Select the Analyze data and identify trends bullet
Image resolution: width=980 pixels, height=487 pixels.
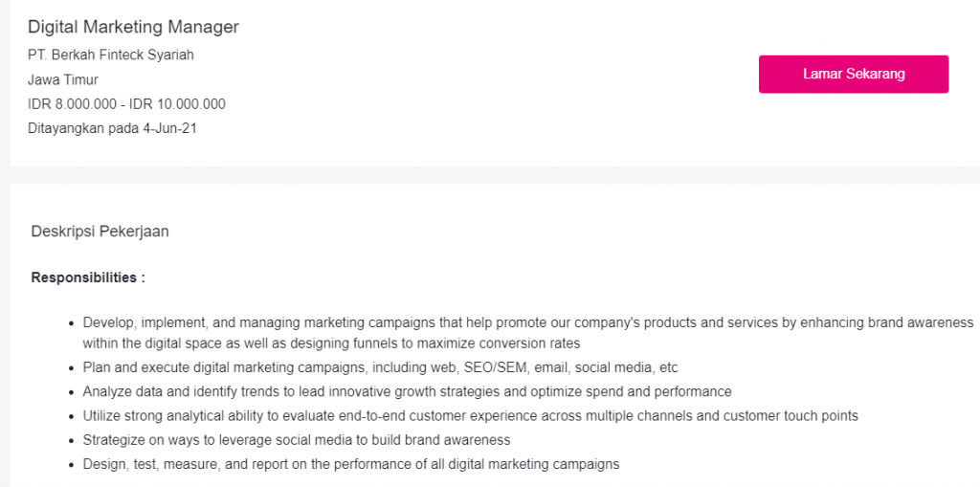[x=407, y=392]
